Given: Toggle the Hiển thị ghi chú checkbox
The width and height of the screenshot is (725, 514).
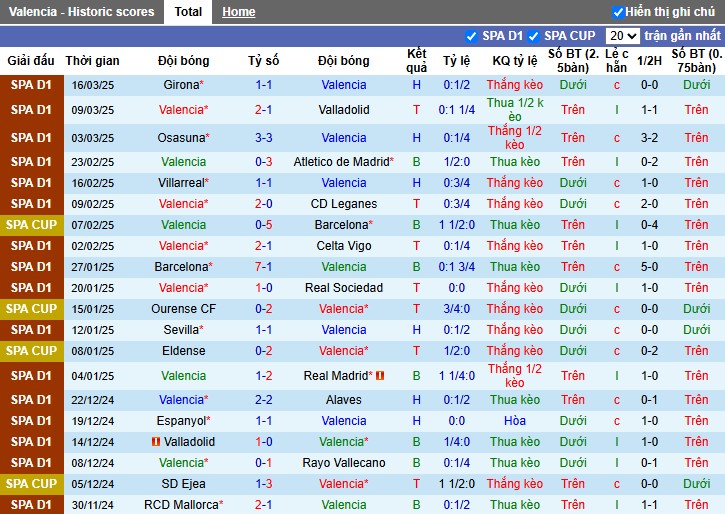Looking at the screenshot, I should (x=618, y=12).
